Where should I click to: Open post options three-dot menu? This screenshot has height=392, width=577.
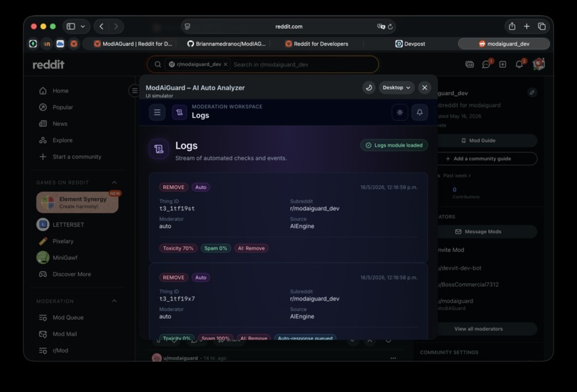click(x=393, y=358)
